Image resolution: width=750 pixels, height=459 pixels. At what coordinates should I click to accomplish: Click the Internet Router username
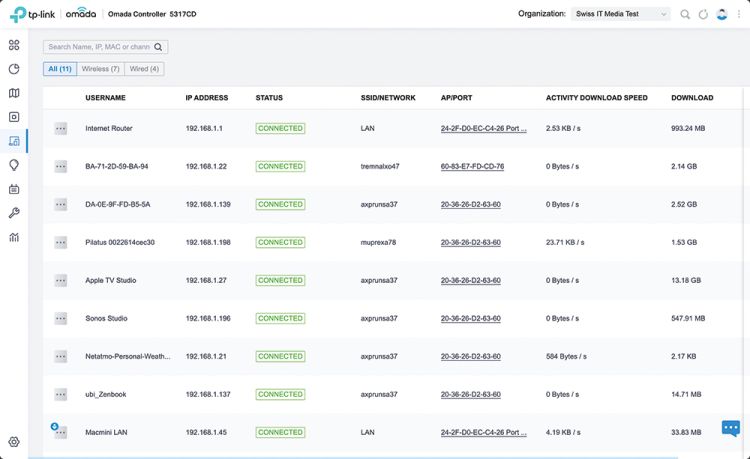tap(109, 128)
